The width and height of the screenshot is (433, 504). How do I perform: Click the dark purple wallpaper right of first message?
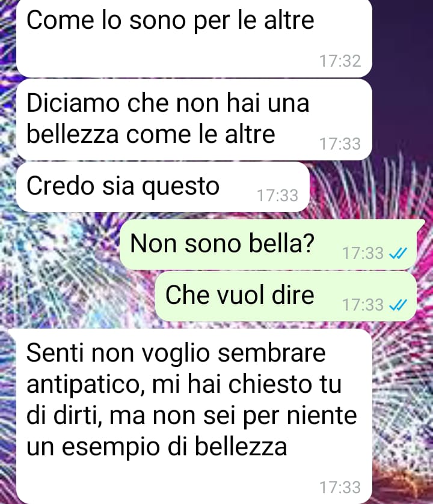[403, 38]
